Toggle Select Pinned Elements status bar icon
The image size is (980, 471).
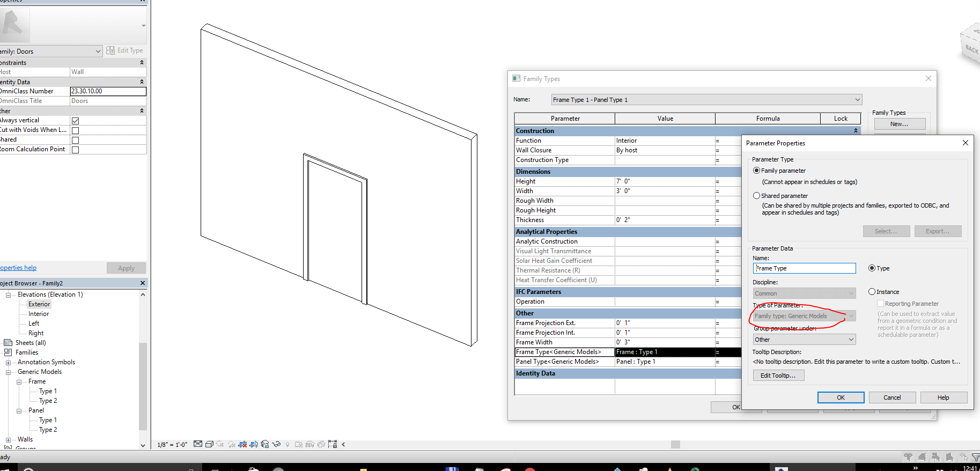tap(936, 457)
